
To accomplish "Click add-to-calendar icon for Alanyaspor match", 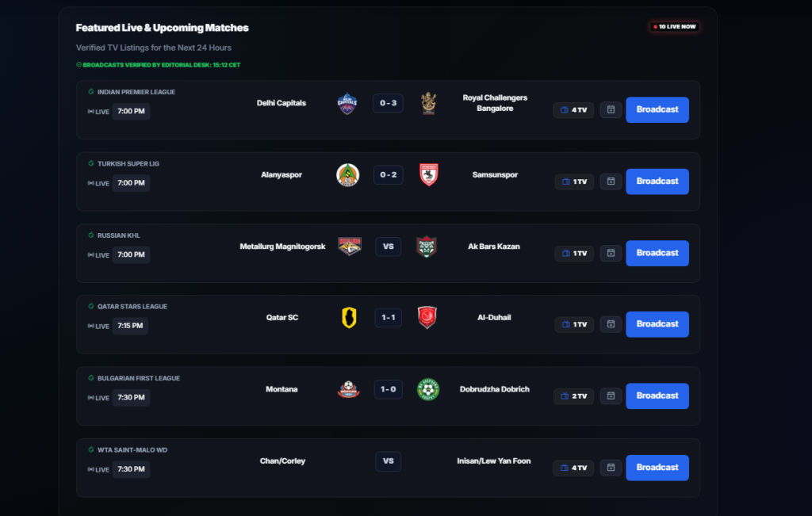I will [x=611, y=182].
